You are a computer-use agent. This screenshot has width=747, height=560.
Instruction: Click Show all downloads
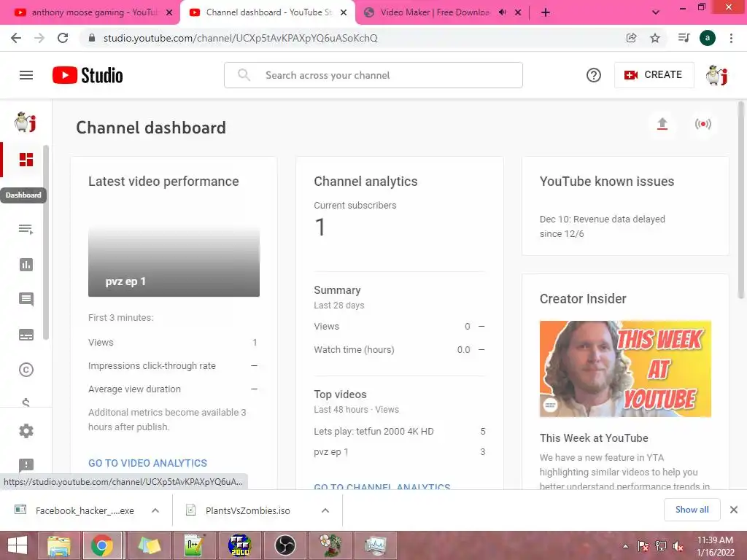[x=692, y=510]
